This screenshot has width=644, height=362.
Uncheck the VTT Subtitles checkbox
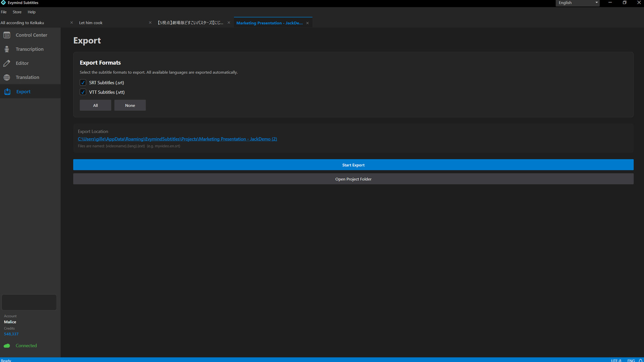83,92
